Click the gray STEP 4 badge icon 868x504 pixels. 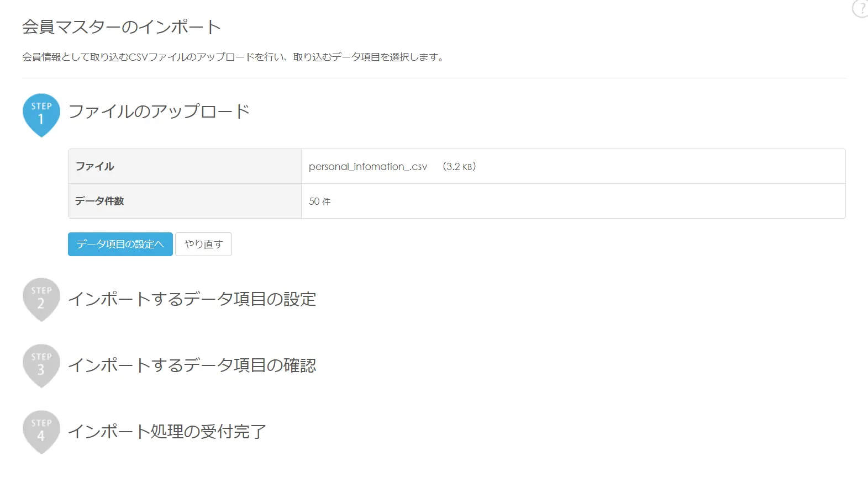(x=41, y=432)
